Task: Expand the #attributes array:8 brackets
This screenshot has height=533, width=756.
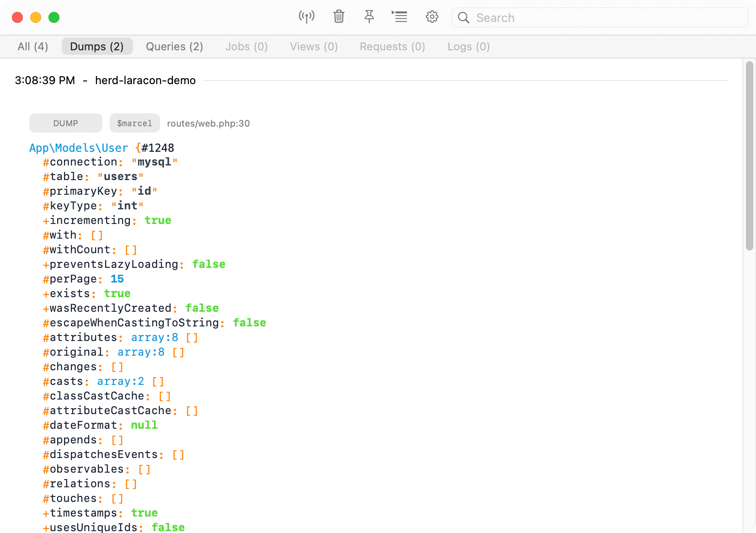Action: (192, 338)
